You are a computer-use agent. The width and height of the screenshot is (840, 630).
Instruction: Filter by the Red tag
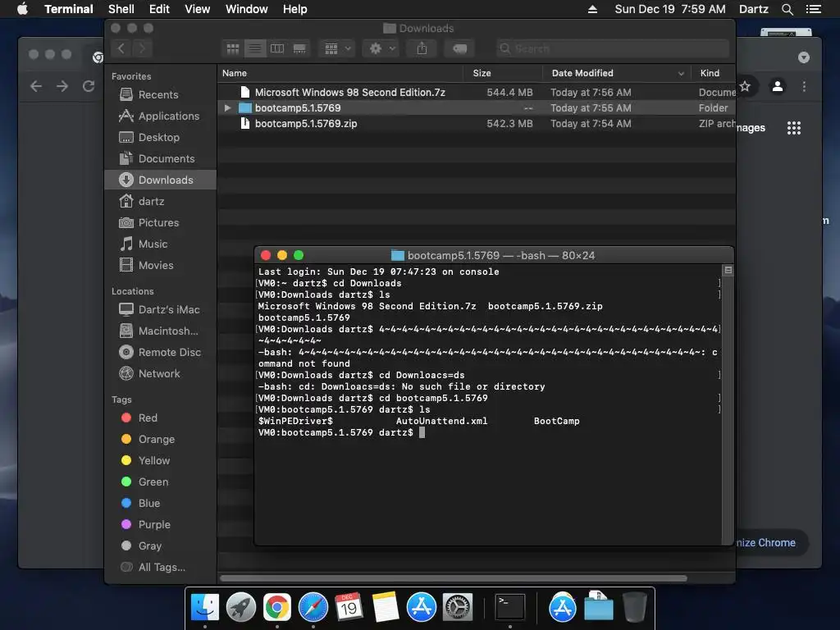(x=160, y=418)
